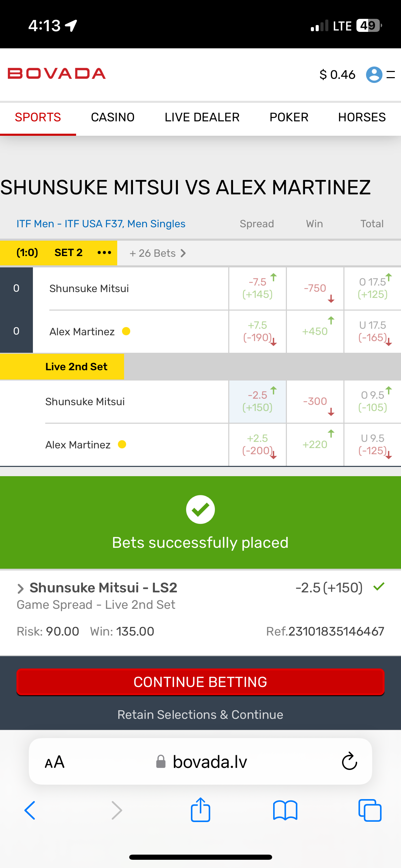This screenshot has width=401, height=868.
Task: Select the O 17.5 (+125) match total
Action: 373,288
